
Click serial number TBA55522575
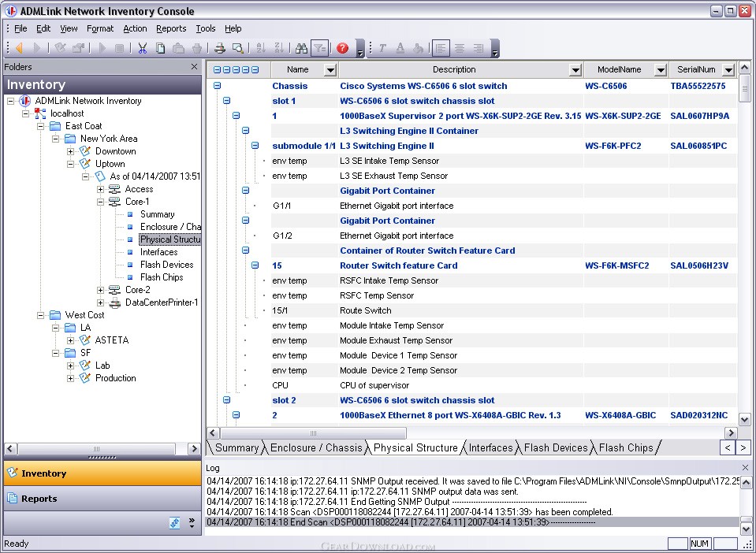[698, 86]
